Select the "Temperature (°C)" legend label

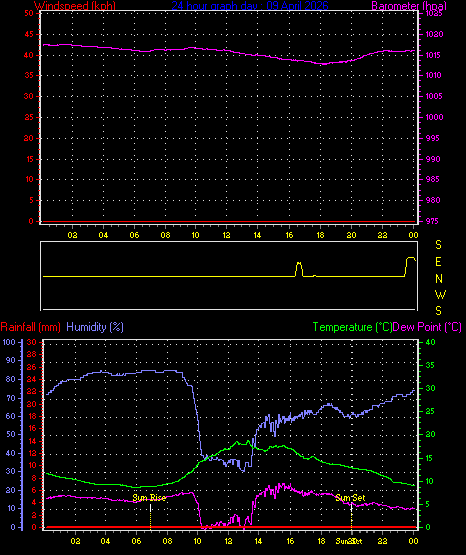(x=352, y=327)
